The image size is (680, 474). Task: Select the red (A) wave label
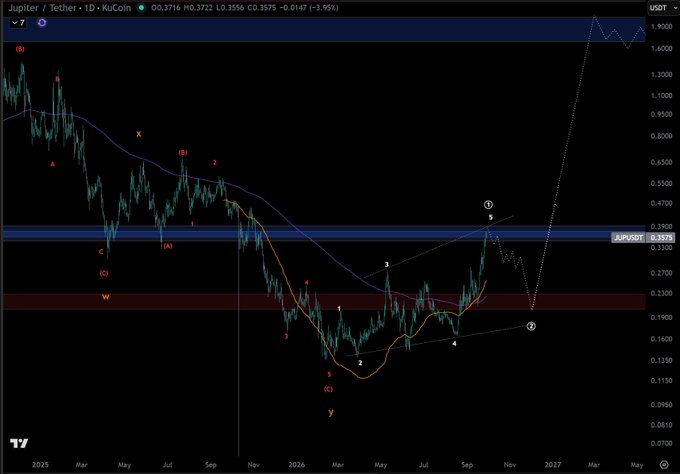coord(168,246)
